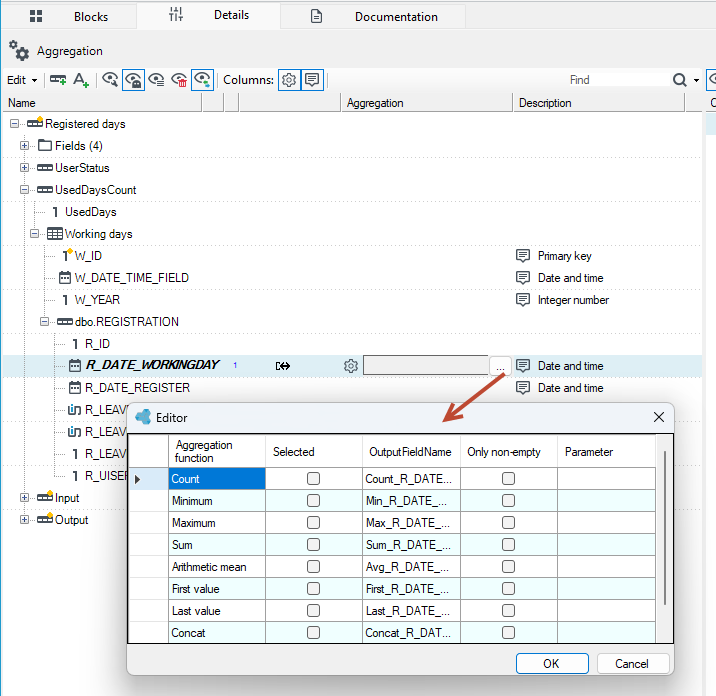Click the eye search toolbar icon
This screenshot has width=716, height=696.
coord(110,80)
